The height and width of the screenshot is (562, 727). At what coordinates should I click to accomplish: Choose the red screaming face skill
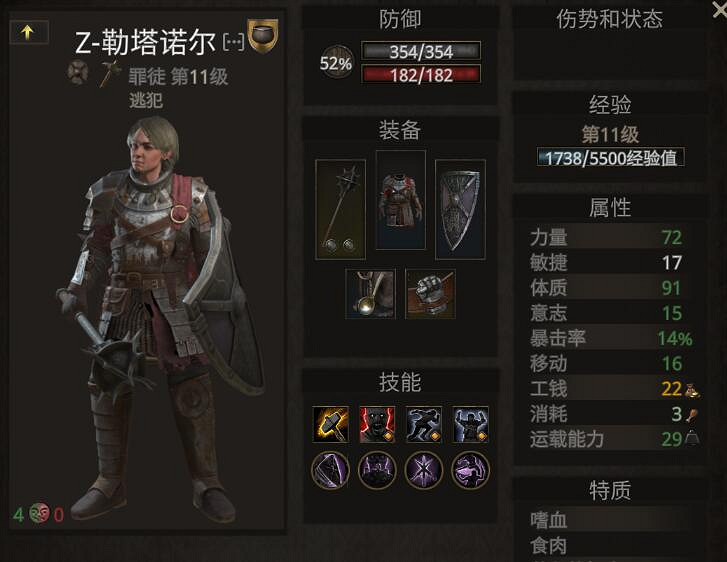click(x=377, y=424)
